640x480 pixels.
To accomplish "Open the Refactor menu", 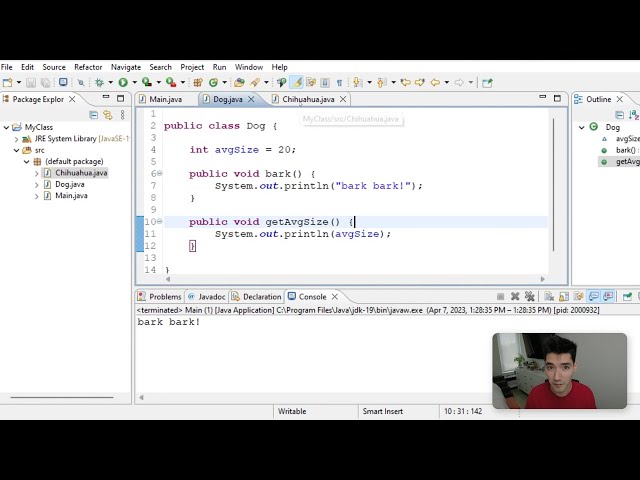I will tap(88, 67).
